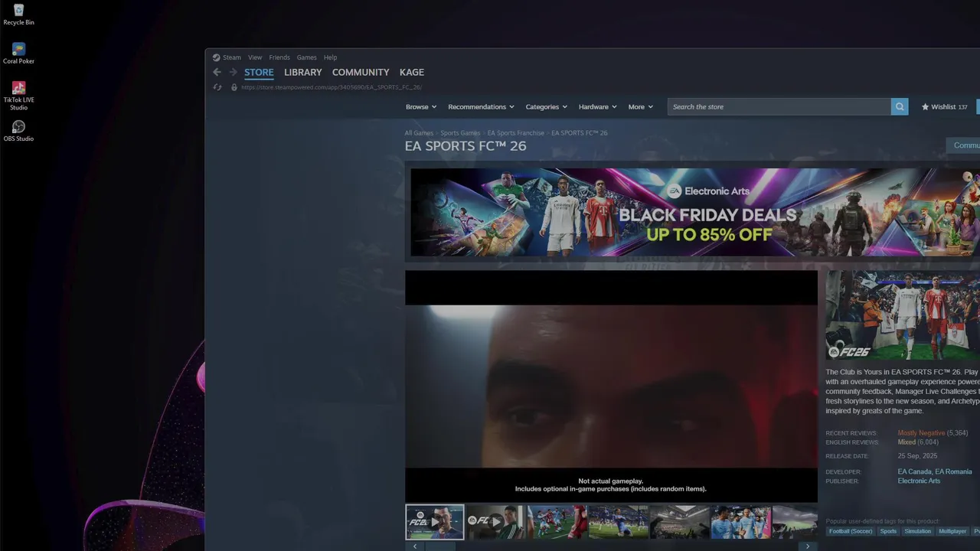Expand the Recommendations dropdown

click(481, 107)
